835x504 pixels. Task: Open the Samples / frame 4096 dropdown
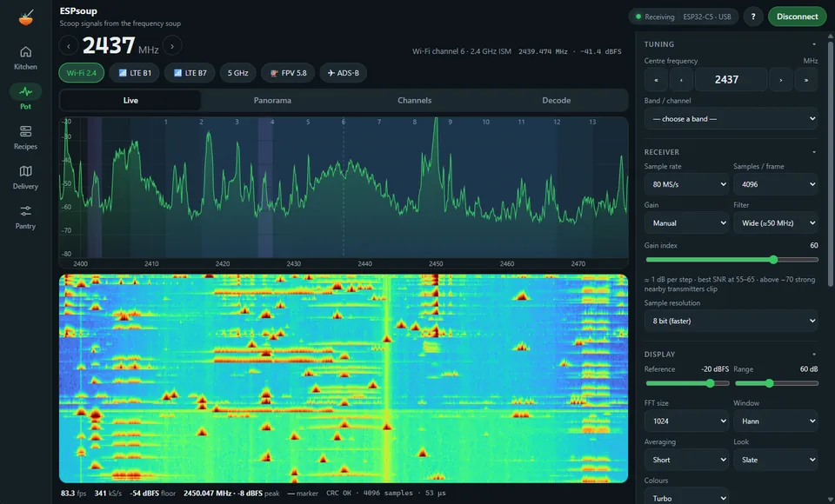pyautogui.click(x=776, y=184)
